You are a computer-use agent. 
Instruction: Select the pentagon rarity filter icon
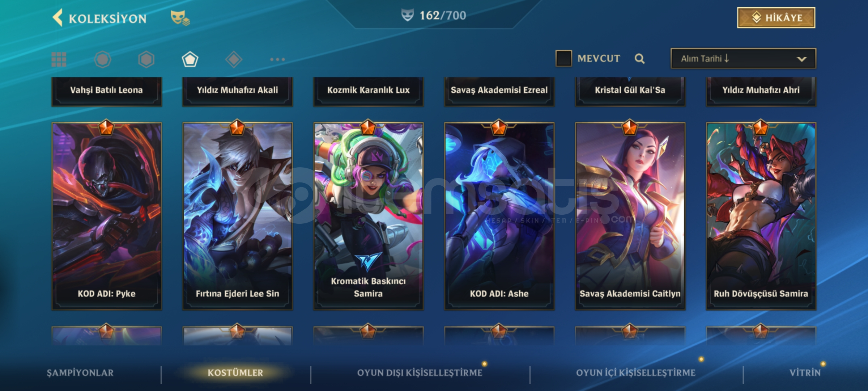coord(190,59)
